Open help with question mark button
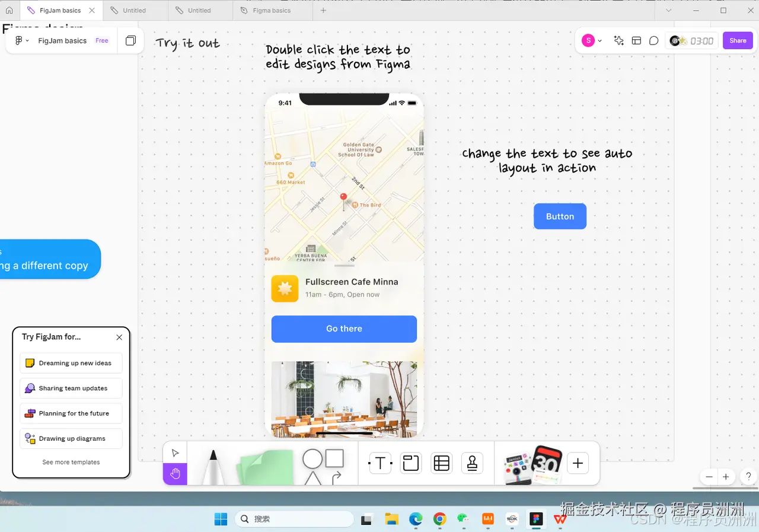This screenshot has height=532, width=759. pos(749,476)
